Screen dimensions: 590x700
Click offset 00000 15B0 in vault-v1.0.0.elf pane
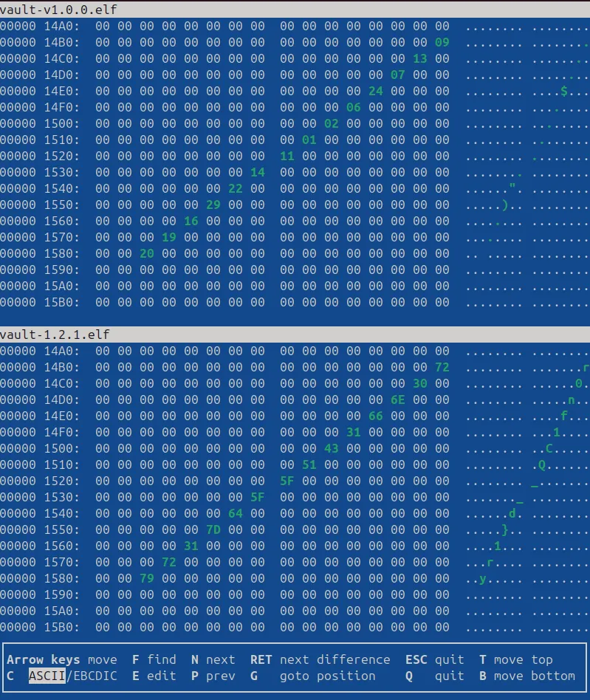tap(40, 302)
